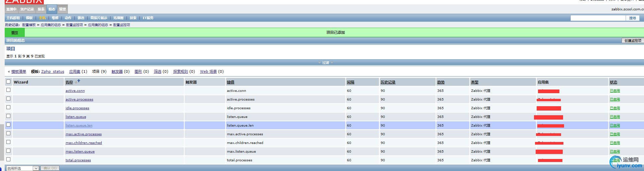Open the idle.processes item link
The image size is (644, 171).
[77, 108]
